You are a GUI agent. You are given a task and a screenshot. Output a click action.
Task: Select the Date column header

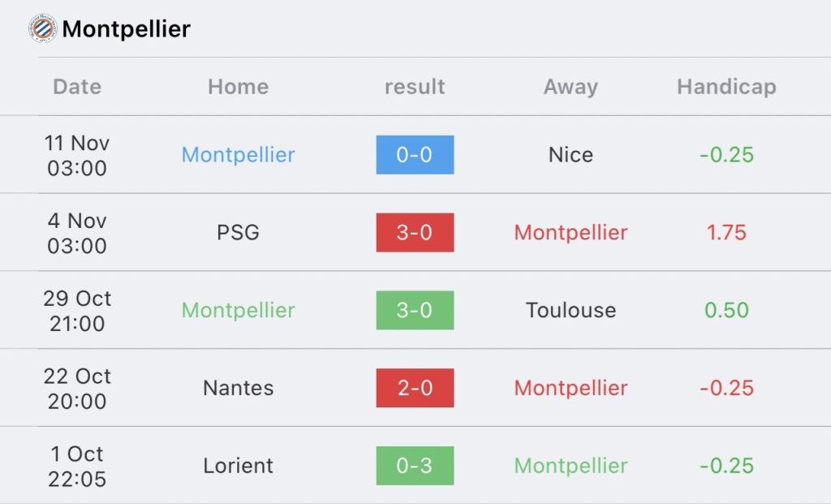[x=77, y=86]
